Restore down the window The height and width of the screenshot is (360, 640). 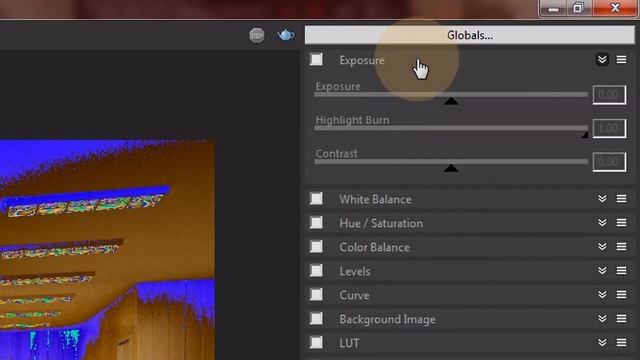(578, 8)
